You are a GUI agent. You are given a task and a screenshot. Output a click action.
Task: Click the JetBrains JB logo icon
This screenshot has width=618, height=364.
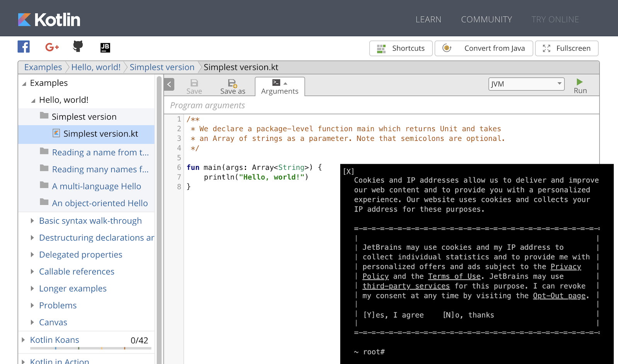(x=105, y=47)
